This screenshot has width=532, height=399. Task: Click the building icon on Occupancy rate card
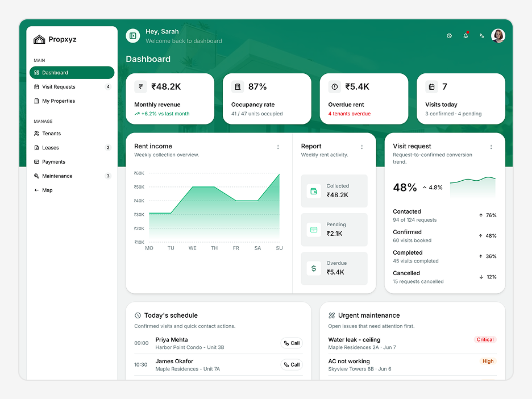(x=238, y=87)
